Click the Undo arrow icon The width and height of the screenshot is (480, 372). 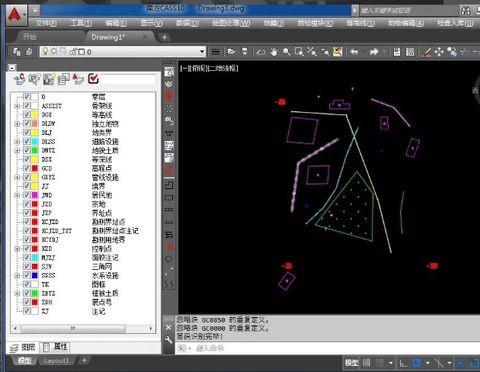tap(354, 52)
